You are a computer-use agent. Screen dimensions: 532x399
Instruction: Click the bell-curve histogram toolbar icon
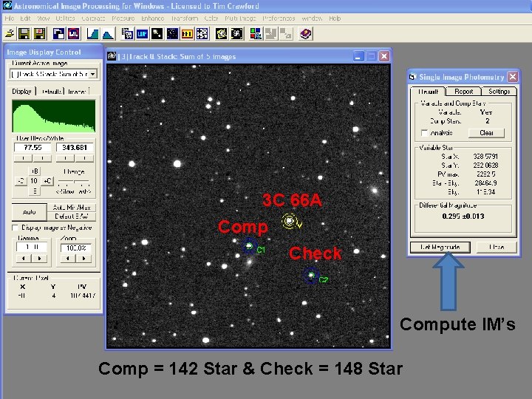(108, 33)
